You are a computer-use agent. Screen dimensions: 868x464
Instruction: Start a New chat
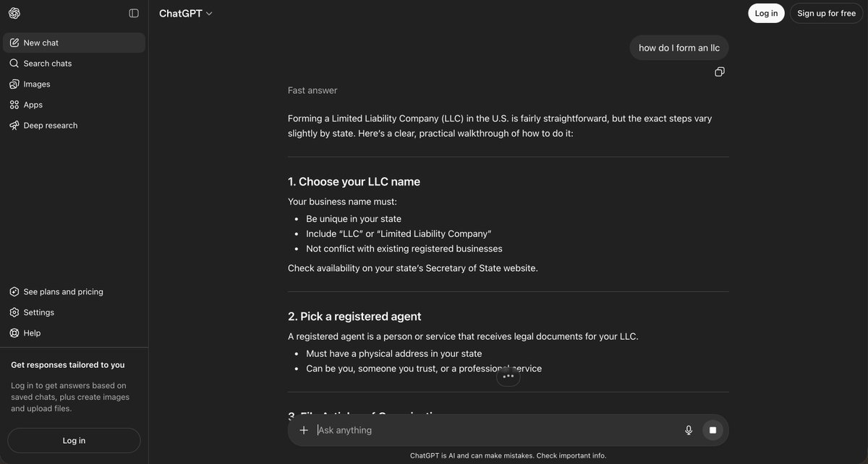pos(75,43)
